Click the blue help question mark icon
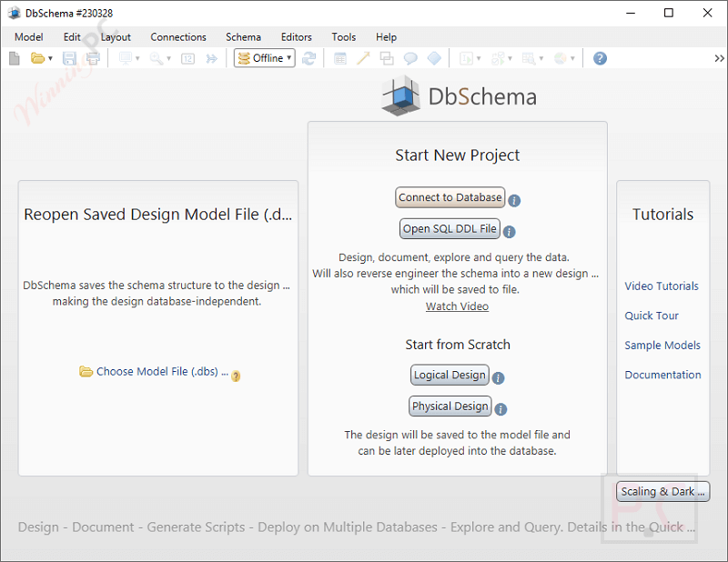This screenshot has width=728, height=562. click(x=600, y=58)
